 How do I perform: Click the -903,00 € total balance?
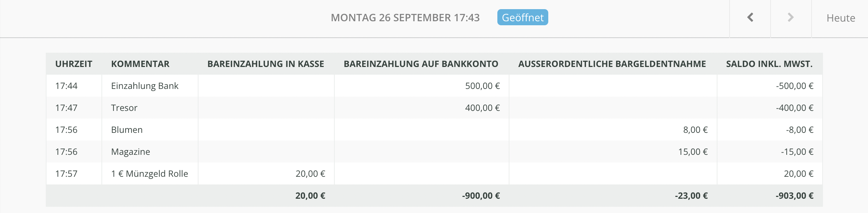tap(794, 196)
